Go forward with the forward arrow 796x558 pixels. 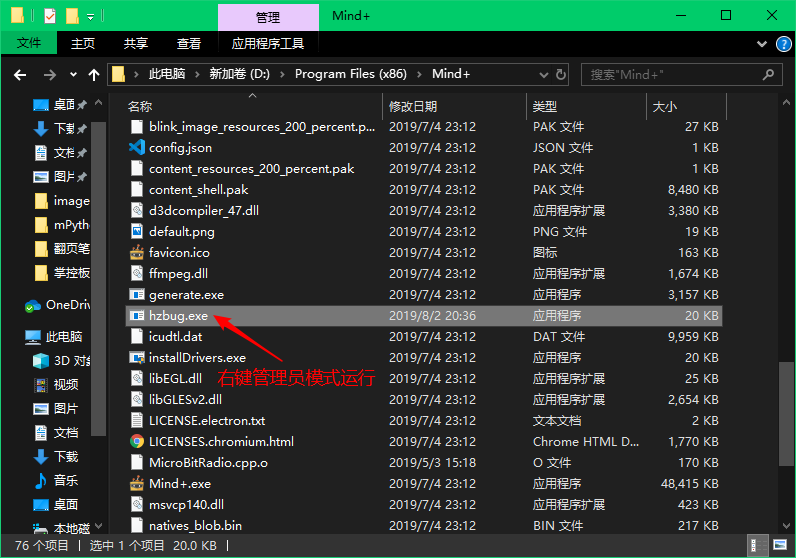pos(49,75)
